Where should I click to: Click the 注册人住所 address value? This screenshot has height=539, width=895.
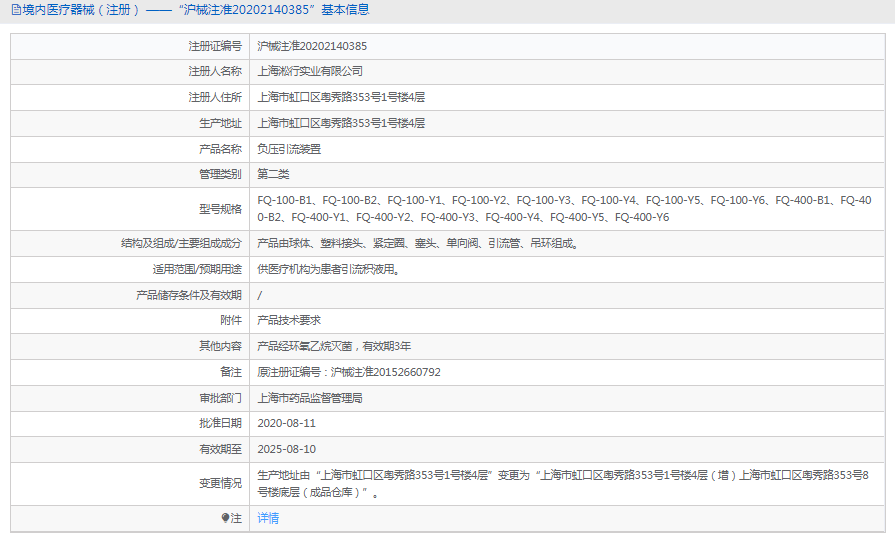pyautogui.click(x=341, y=97)
